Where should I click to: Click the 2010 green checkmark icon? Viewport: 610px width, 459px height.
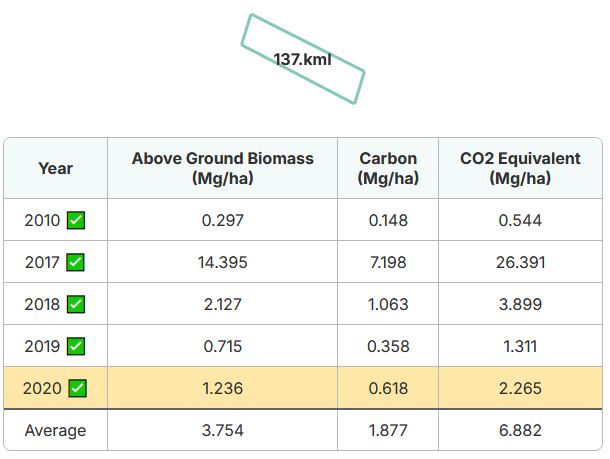click(x=76, y=220)
